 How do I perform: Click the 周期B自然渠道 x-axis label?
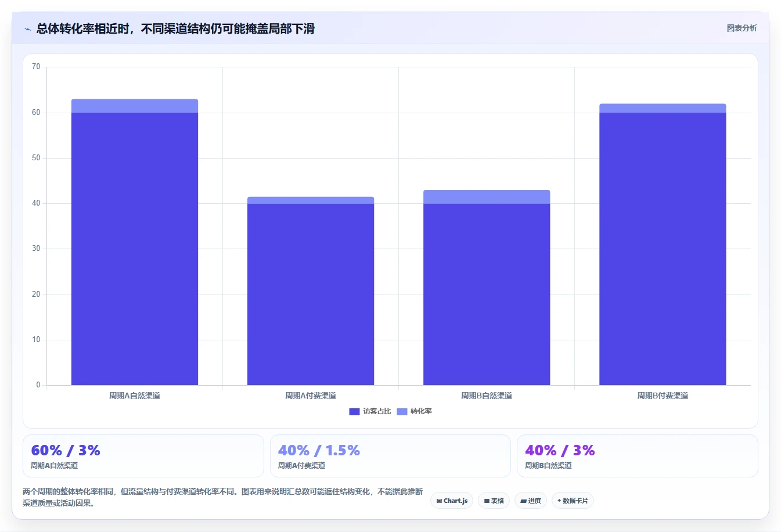pyautogui.click(x=487, y=396)
